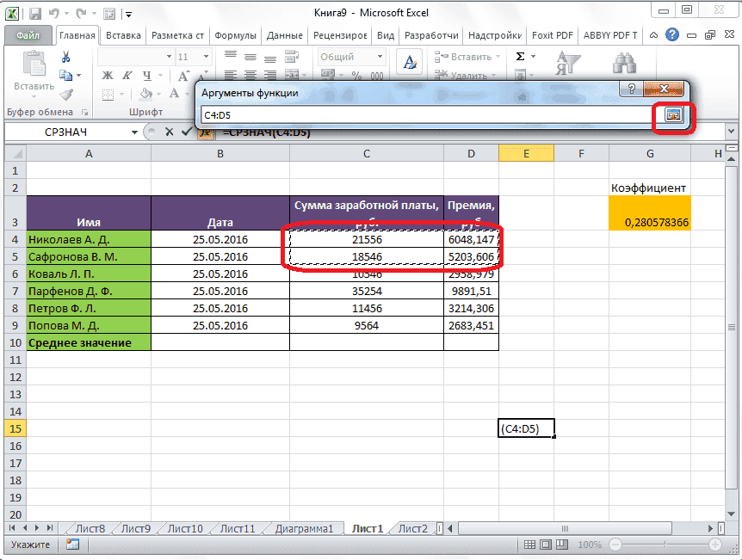Toggle bold formatting with the Ж button
This screenshot has width=742, height=560.
pos(107,76)
